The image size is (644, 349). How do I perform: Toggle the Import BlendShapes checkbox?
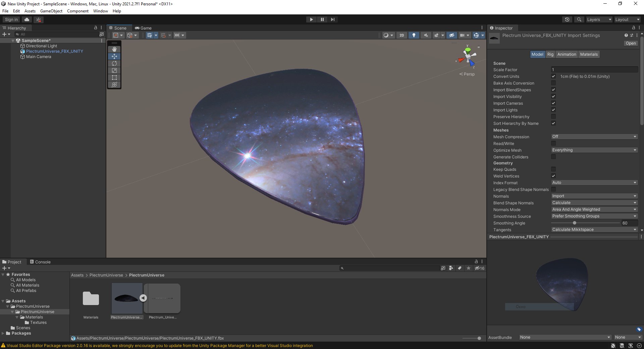point(553,90)
